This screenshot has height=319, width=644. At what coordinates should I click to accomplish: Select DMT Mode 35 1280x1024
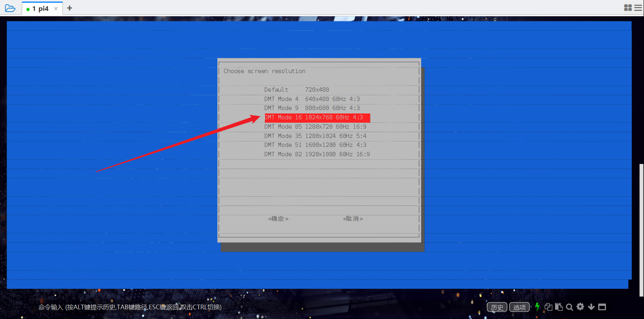[315, 136]
